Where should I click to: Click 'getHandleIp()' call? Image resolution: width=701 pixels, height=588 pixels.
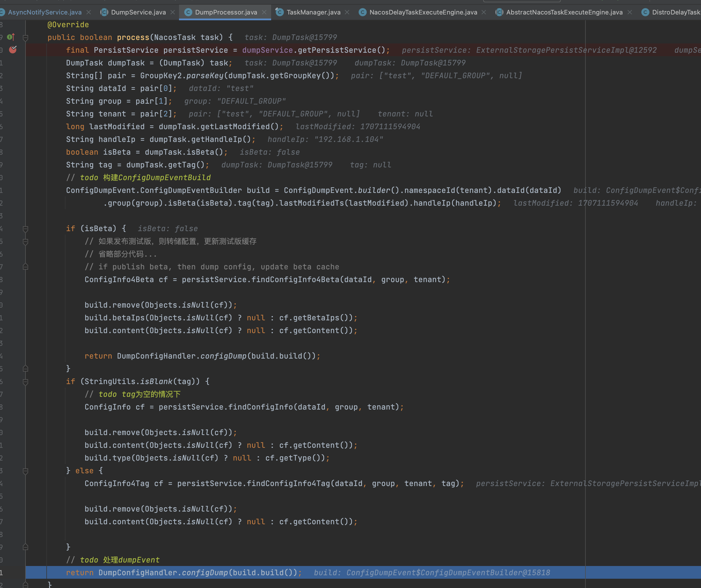coord(221,140)
